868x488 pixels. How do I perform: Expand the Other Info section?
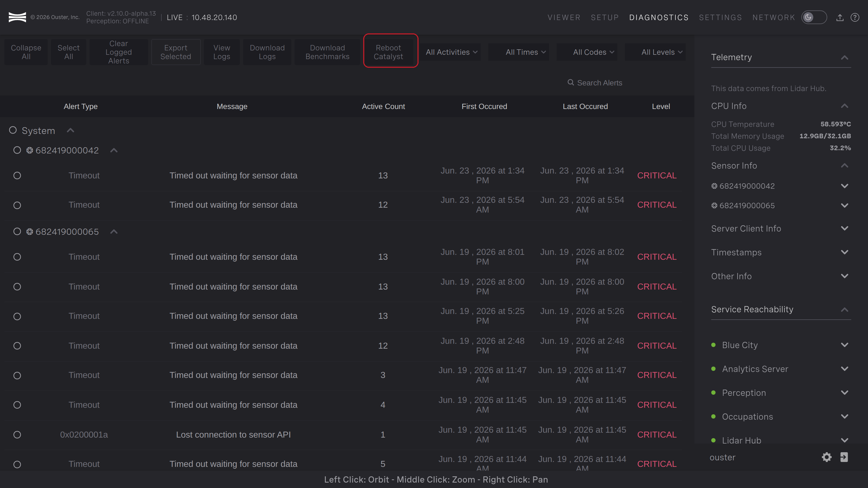tap(844, 276)
